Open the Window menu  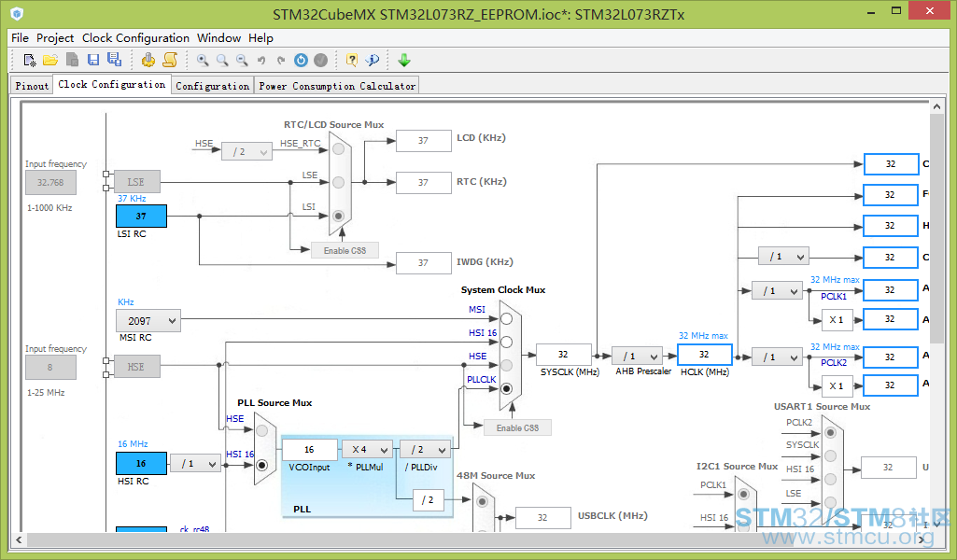pyautogui.click(x=219, y=38)
